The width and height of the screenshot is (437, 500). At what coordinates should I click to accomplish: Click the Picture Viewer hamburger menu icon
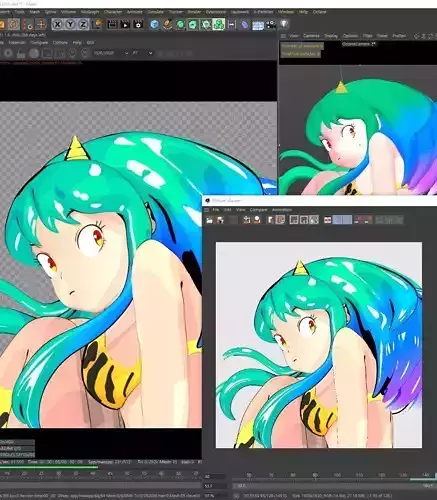(x=206, y=210)
